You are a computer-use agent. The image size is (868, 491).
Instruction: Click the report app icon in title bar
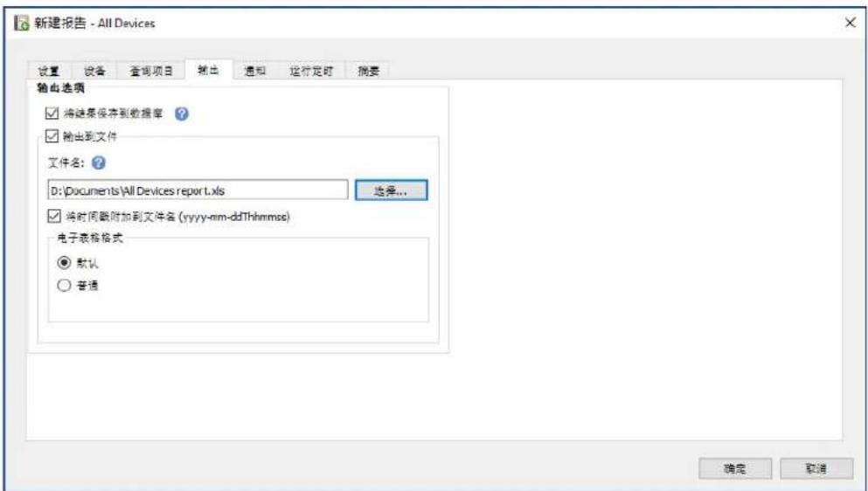pyautogui.click(x=22, y=24)
